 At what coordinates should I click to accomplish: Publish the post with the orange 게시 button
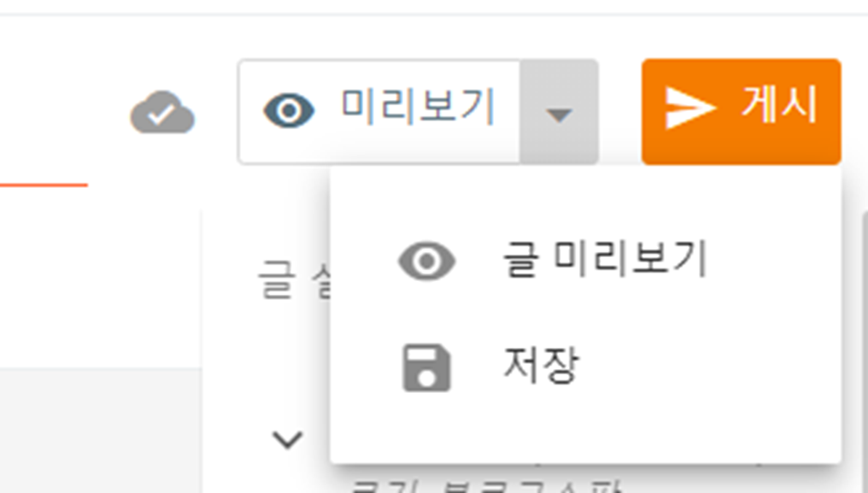742,111
